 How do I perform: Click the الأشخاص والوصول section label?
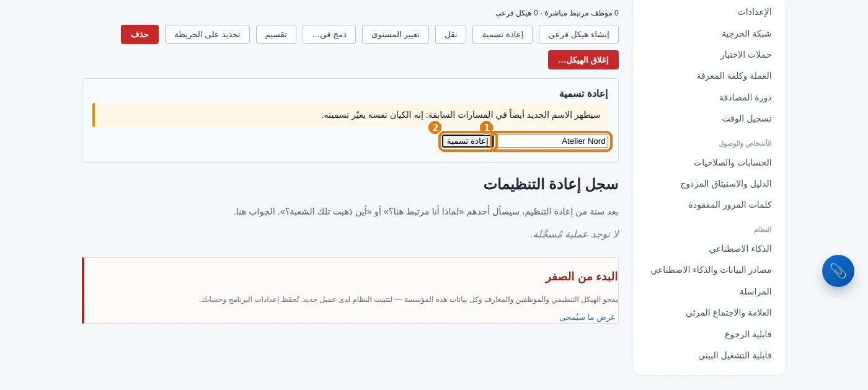coord(745,143)
